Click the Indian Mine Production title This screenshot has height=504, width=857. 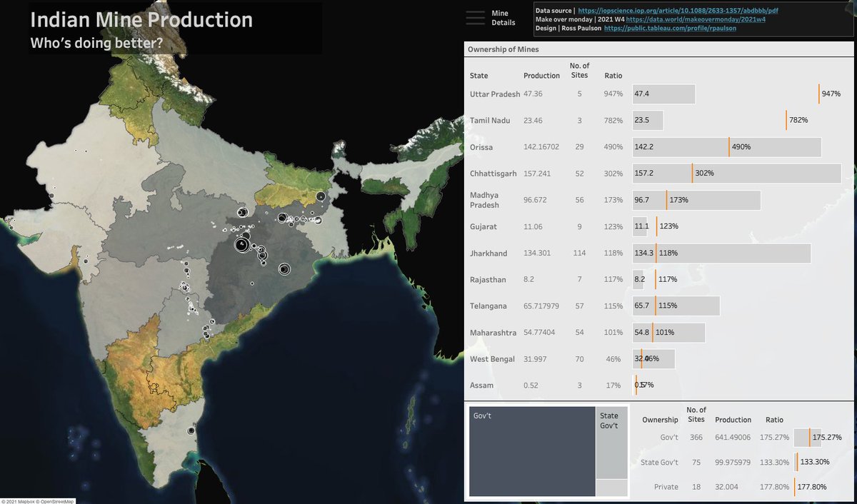coord(141,19)
